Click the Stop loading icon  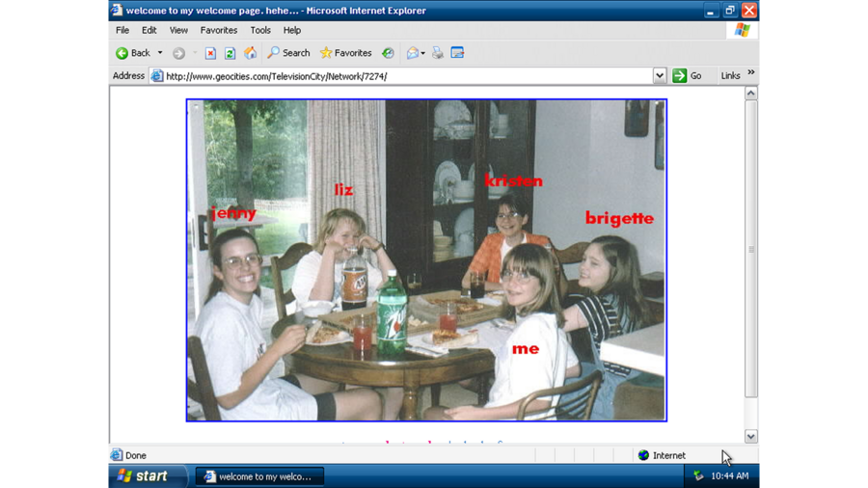click(210, 53)
